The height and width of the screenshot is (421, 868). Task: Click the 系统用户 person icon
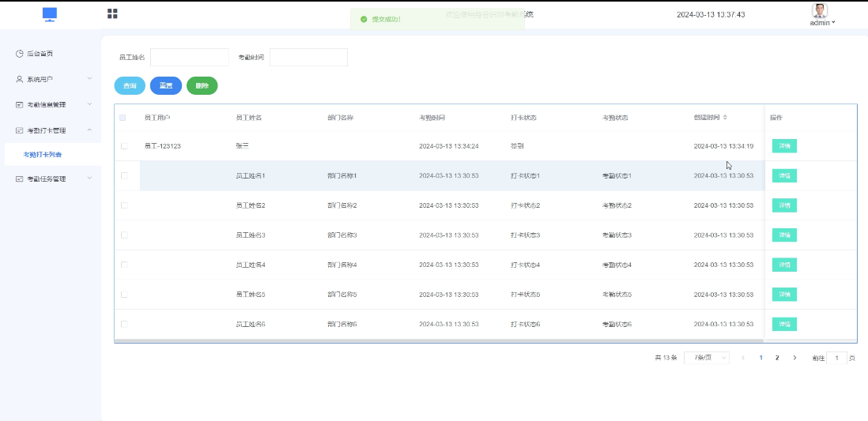20,79
